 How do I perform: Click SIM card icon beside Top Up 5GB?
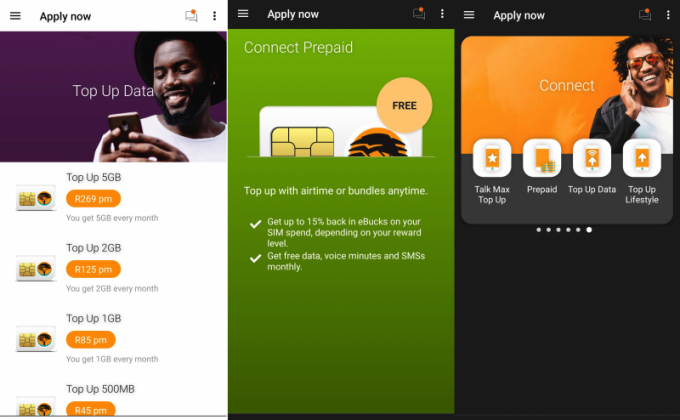(x=35, y=198)
